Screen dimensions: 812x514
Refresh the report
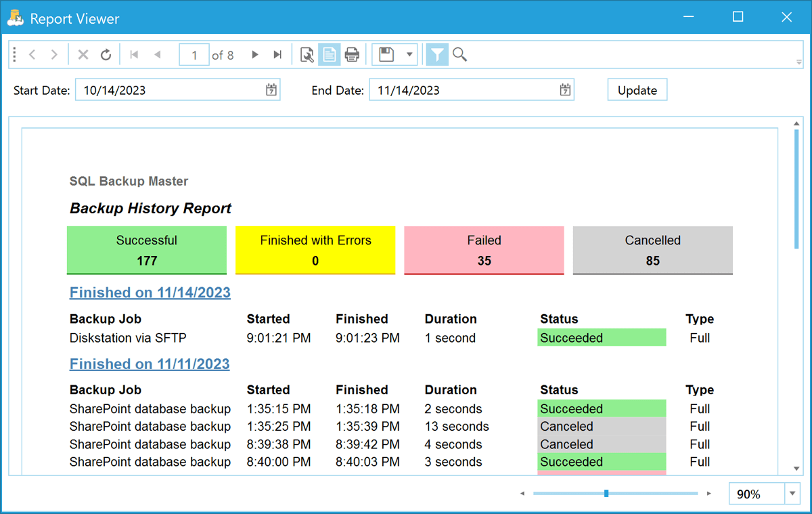106,55
